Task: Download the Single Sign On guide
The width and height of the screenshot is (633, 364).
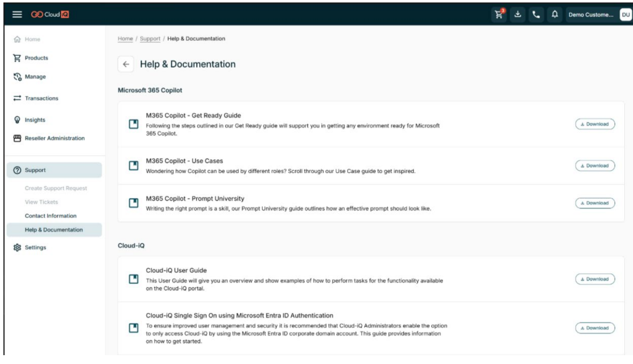Action: [595, 328]
